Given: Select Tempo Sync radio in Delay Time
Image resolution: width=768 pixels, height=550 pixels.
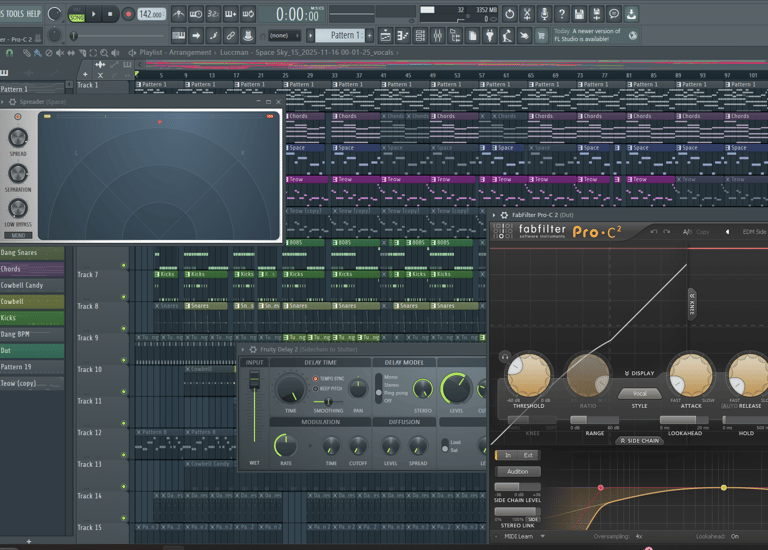Looking at the screenshot, I should pos(315,379).
